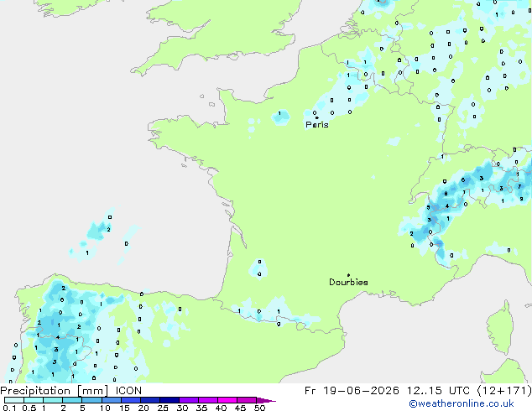Click the forecast date 'Fr 19-06-2026' text

point(352,391)
